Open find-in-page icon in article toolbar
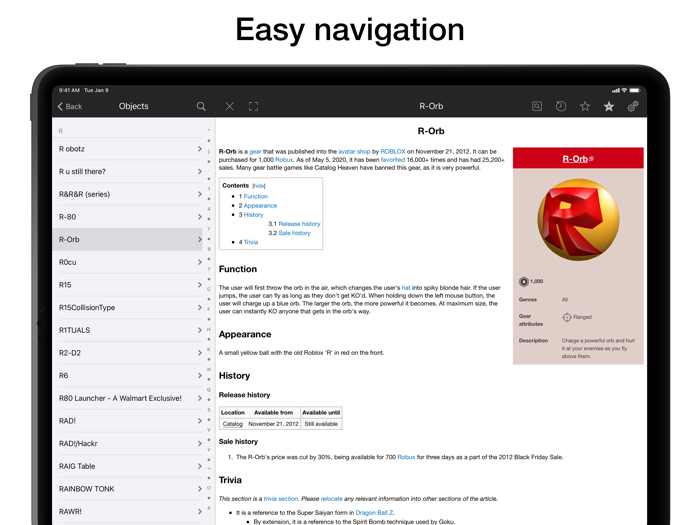700x525 pixels. click(537, 106)
